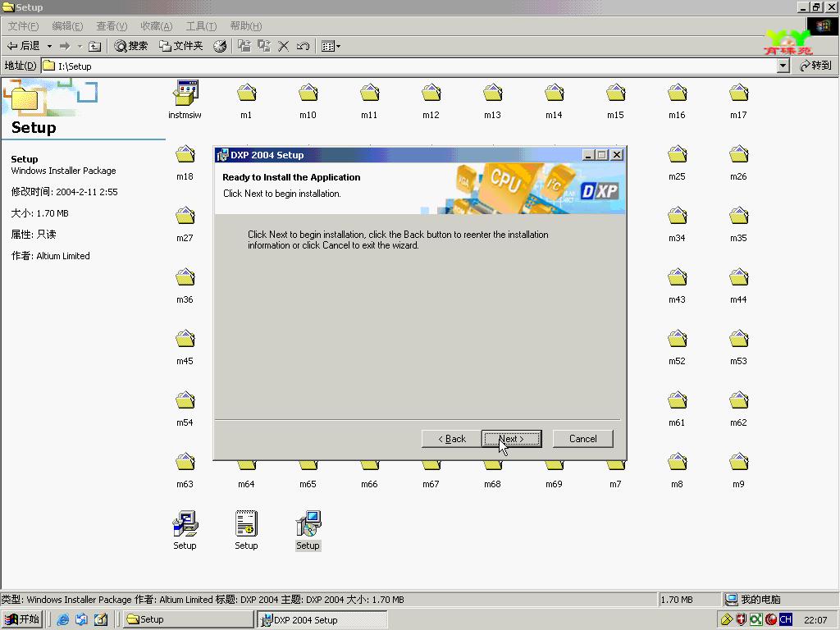Click the CH language indicator in tray
This screenshot has height=630, width=840.
coord(785,619)
